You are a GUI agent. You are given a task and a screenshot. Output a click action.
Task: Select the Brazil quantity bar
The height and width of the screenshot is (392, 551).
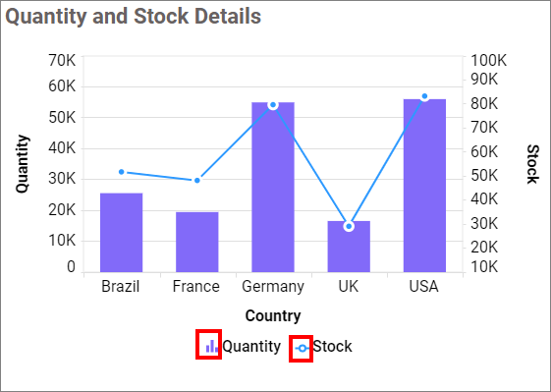(121, 233)
